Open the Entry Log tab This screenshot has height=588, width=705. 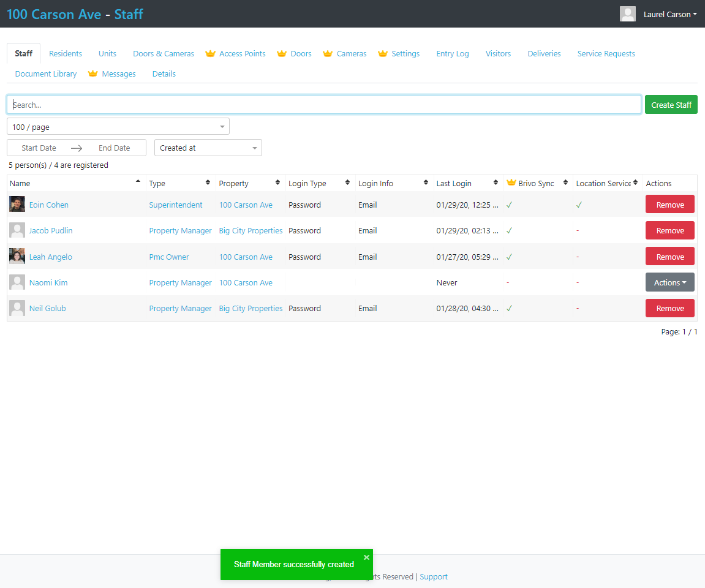(453, 54)
